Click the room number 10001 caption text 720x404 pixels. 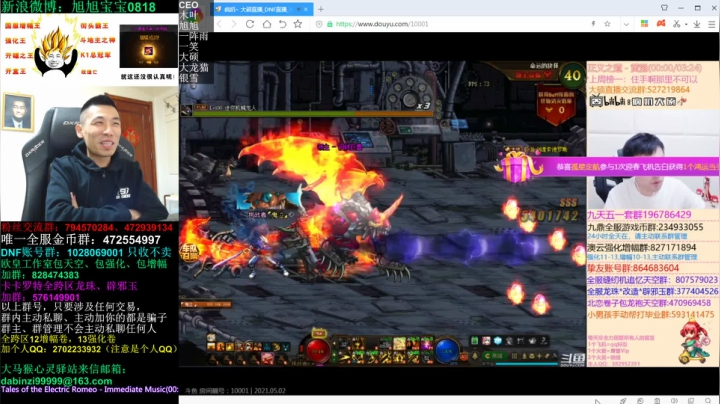coord(235,391)
